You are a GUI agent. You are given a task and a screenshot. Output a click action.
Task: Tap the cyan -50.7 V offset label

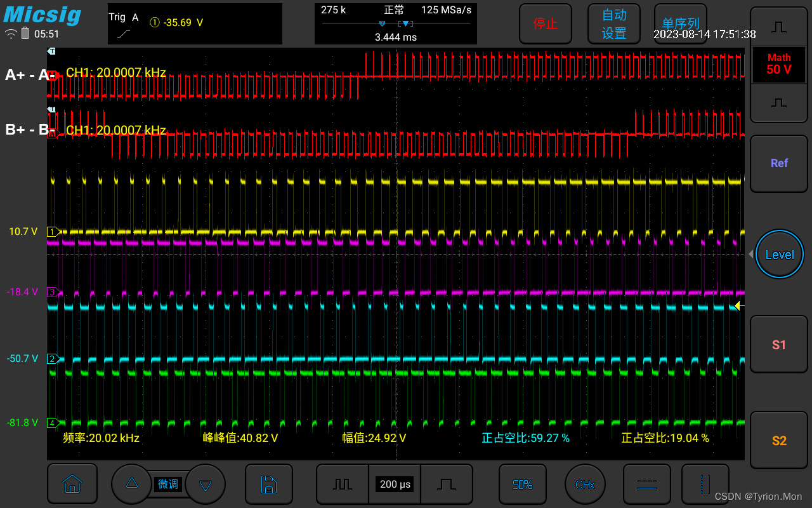(23, 359)
